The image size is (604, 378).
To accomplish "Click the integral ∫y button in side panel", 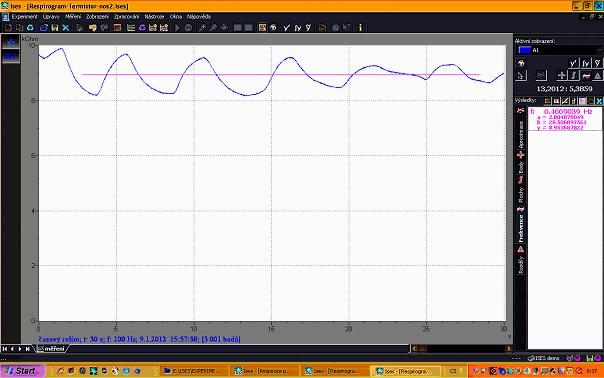I will (x=586, y=63).
